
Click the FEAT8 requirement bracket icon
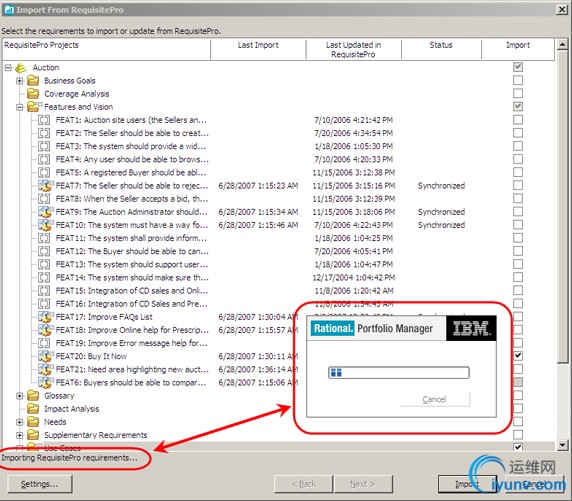[44, 199]
